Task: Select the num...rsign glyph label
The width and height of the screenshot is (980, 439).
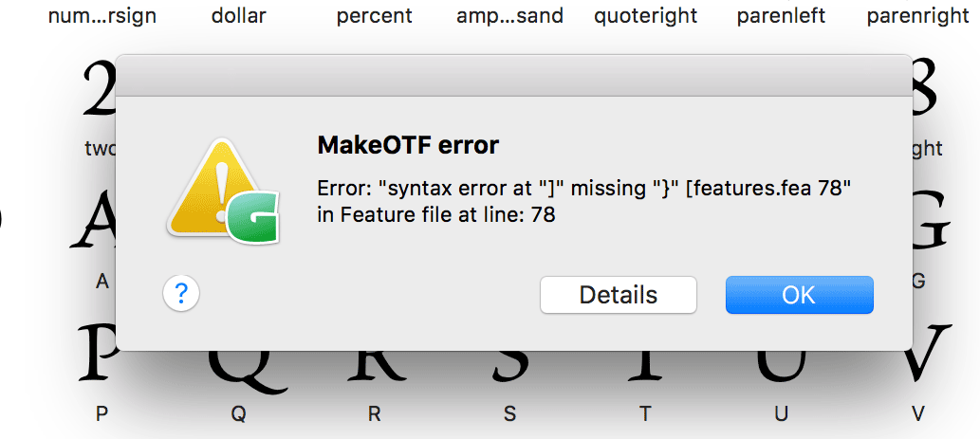Action: coord(102,15)
